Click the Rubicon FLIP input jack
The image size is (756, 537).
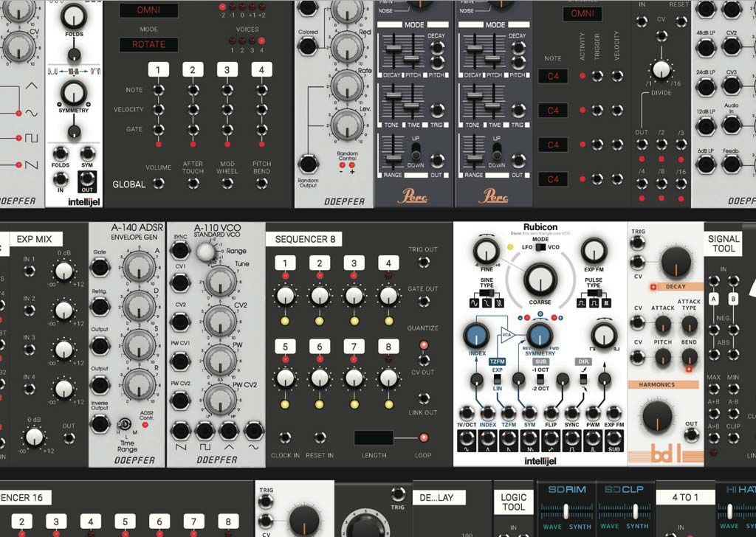[551, 413]
